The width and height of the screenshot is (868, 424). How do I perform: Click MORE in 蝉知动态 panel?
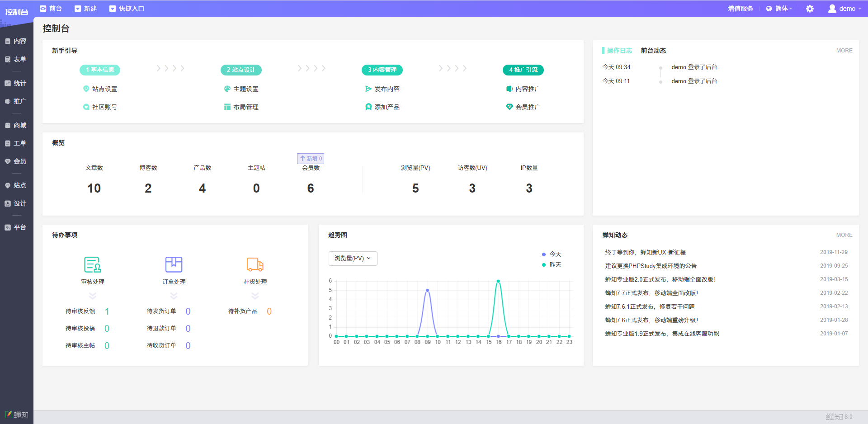click(844, 235)
